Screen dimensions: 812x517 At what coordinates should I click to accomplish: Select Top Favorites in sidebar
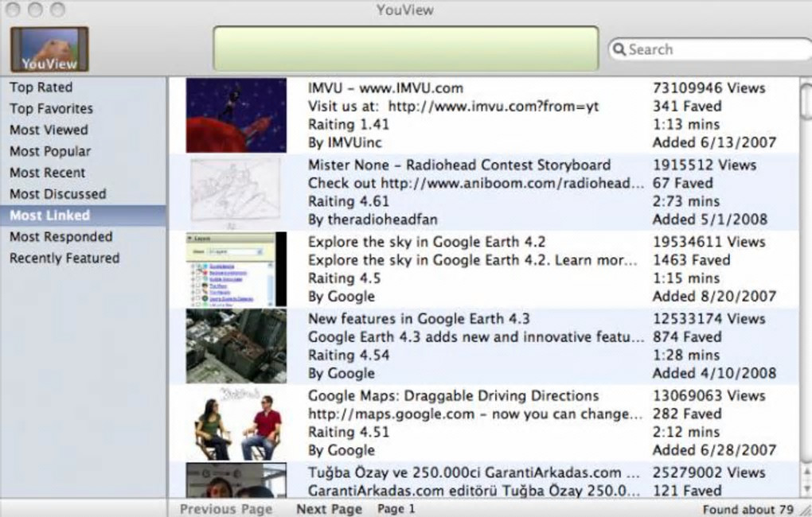coord(51,109)
